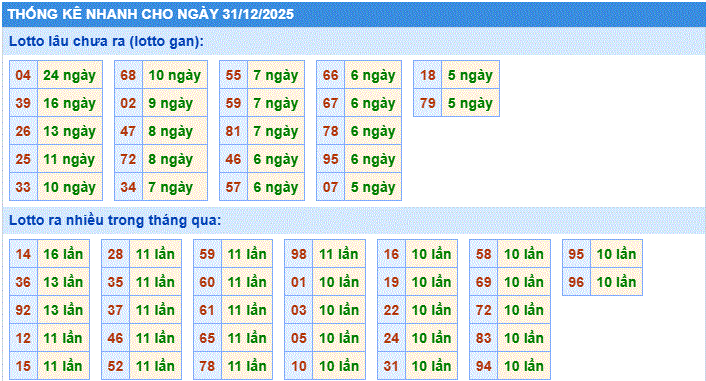Select frequent number 92 cell

(23, 309)
